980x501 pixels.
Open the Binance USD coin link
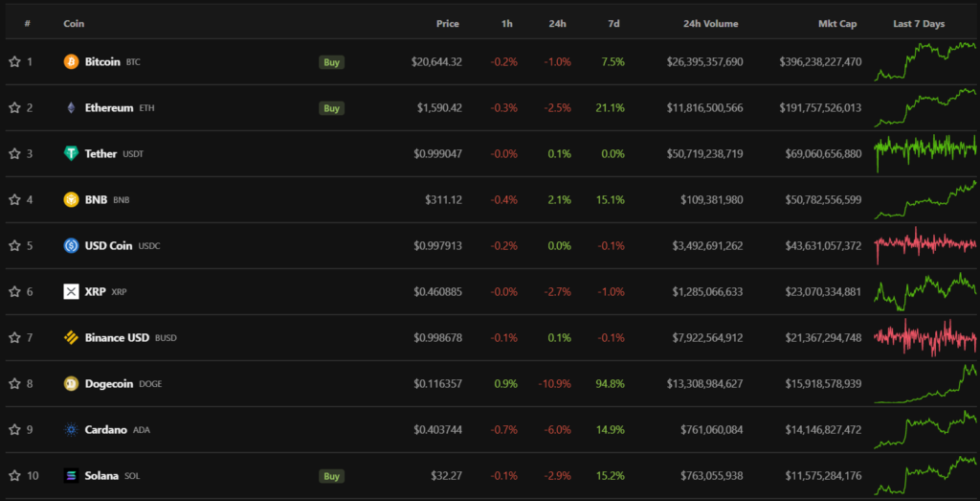coord(117,338)
